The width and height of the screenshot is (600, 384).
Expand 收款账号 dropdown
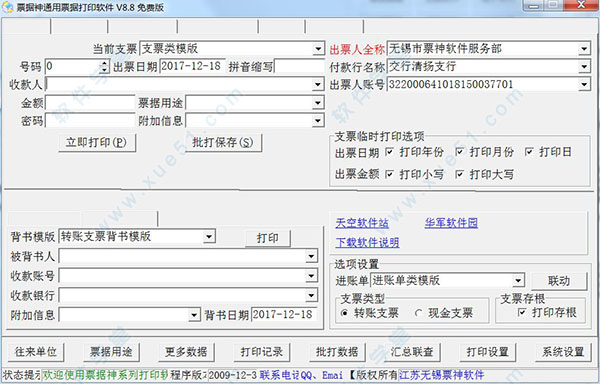click(311, 276)
